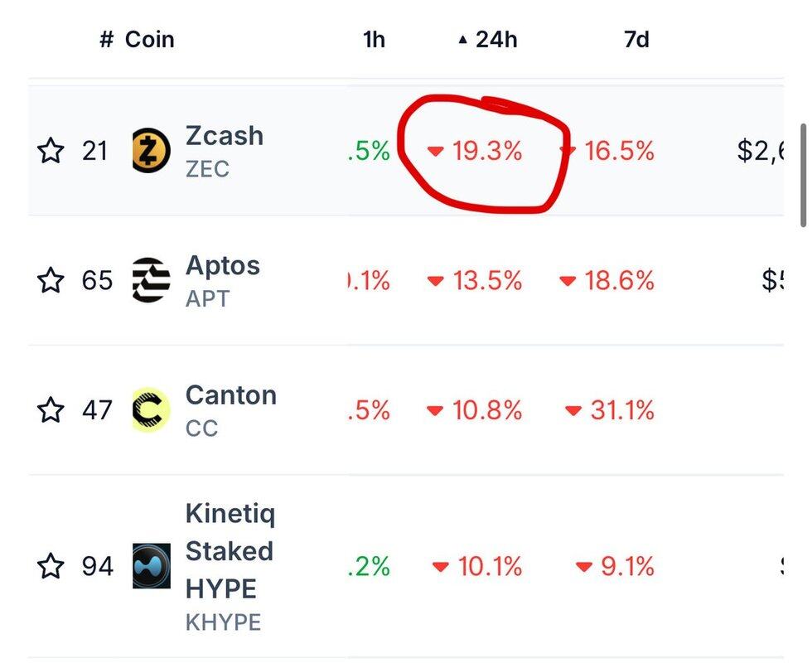This screenshot has height=663, width=812.
Task: Open the Aptos coin page link
Action: (223, 266)
